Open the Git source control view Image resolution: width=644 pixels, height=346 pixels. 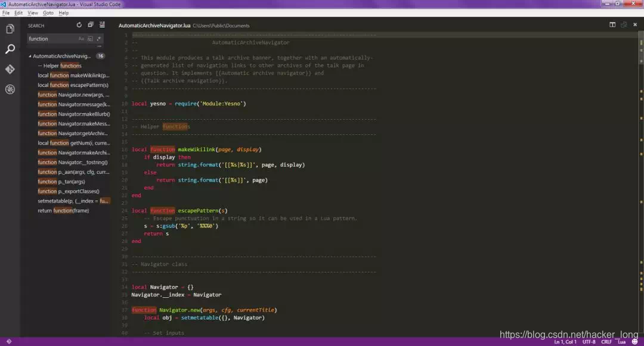[10, 69]
